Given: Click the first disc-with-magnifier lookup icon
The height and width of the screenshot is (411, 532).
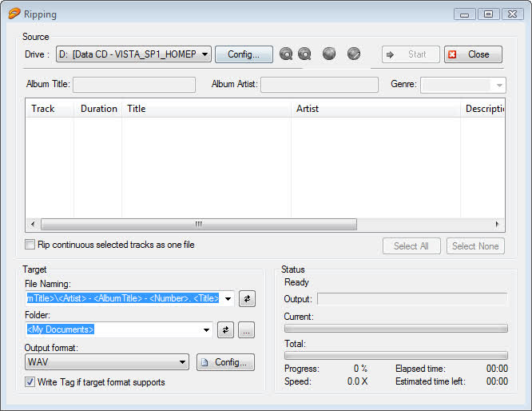Looking at the screenshot, I should click(x=286, y=54).
